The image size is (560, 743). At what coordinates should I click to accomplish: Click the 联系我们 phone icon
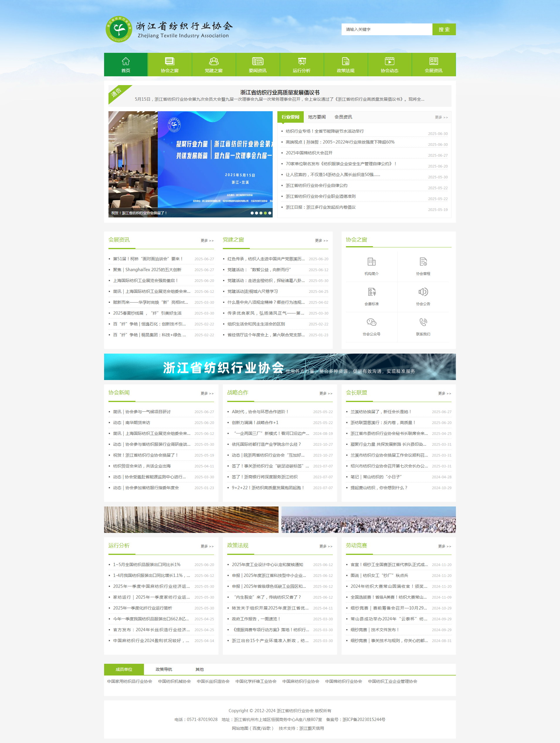423,322
